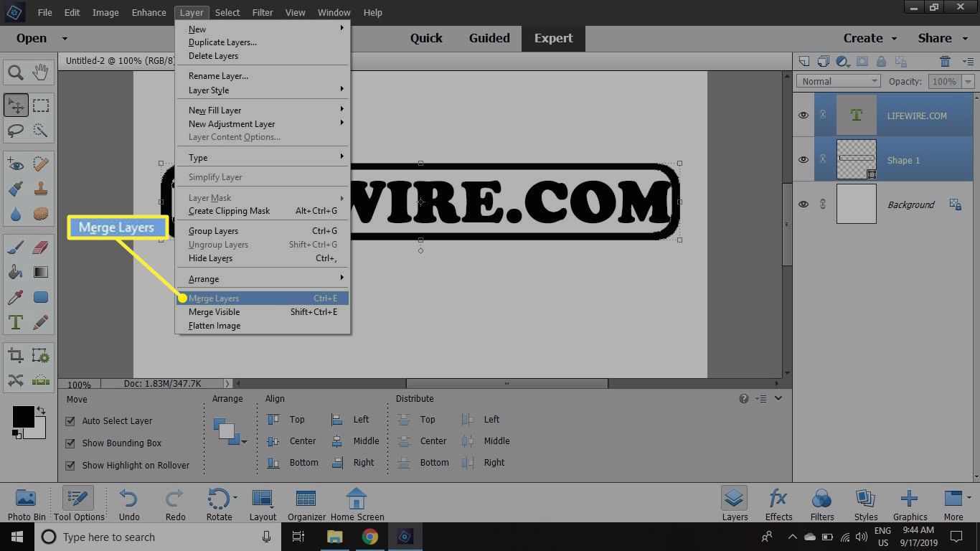The image size is (980, 551).
Task: Click the black foreground color swatch
Action: [23, 417]
